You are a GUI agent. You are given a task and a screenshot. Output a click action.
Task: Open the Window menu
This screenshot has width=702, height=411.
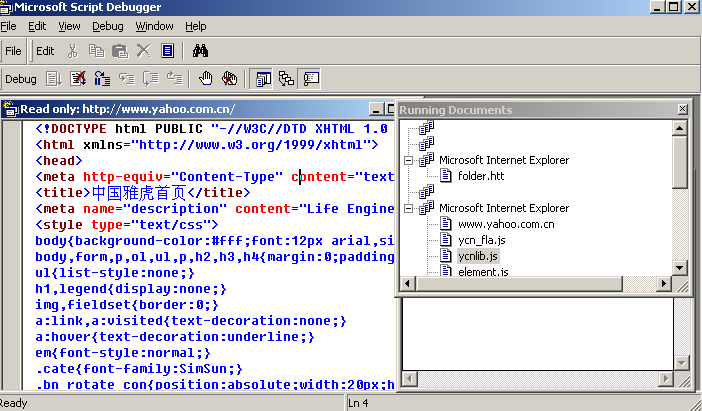point(154,26)
